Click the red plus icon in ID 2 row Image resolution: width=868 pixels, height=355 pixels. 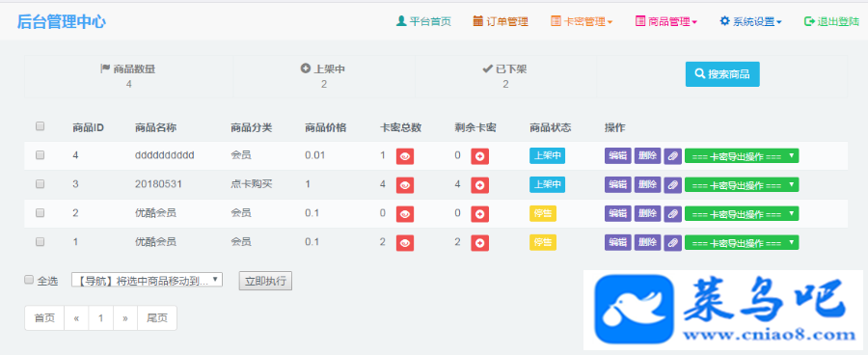click(x=480, y=214)
